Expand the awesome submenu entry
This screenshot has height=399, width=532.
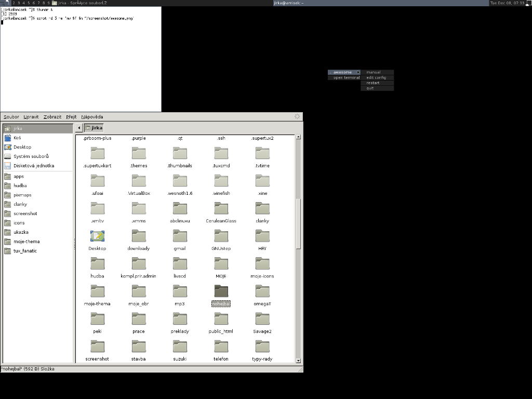(x=344, y=72)
